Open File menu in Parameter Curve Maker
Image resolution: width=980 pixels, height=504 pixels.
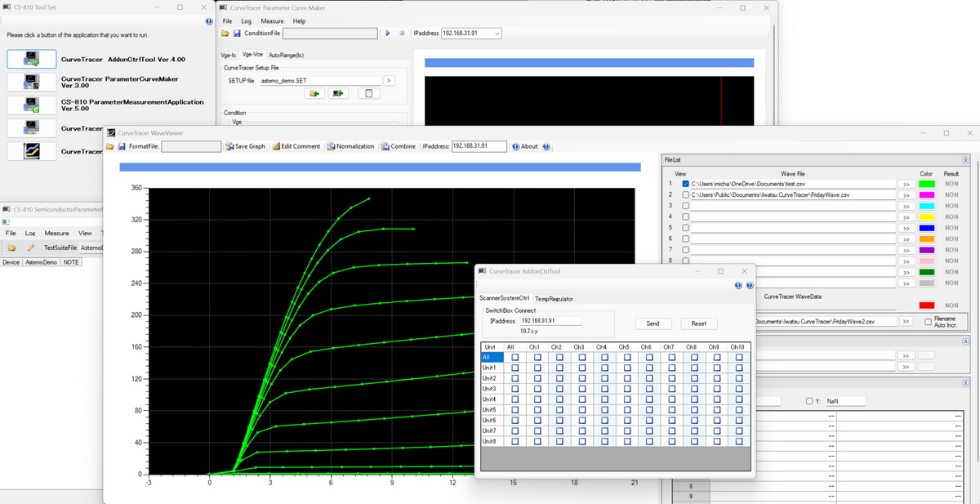tap(227, 20)
